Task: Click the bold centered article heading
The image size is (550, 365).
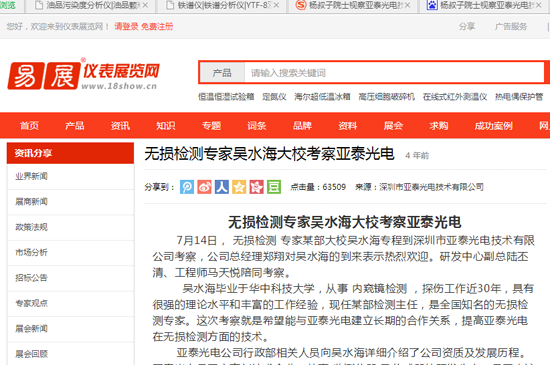Action: click(344, 222)
